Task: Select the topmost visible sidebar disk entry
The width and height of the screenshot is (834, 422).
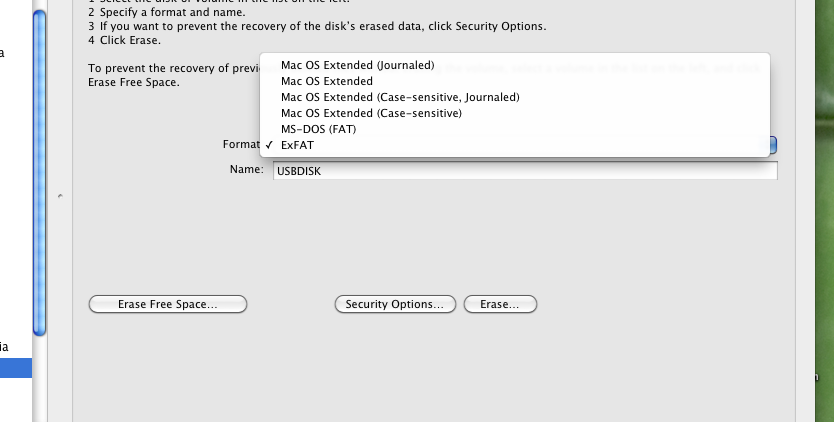Action: [8, 52]
